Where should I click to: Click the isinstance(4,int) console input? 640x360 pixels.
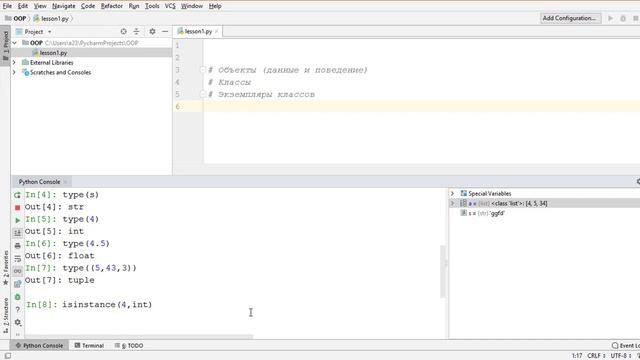pos(107,304)
